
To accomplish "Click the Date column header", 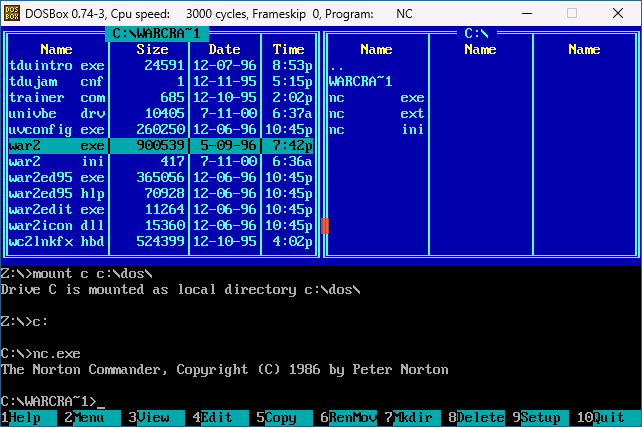I will (224, 50).
